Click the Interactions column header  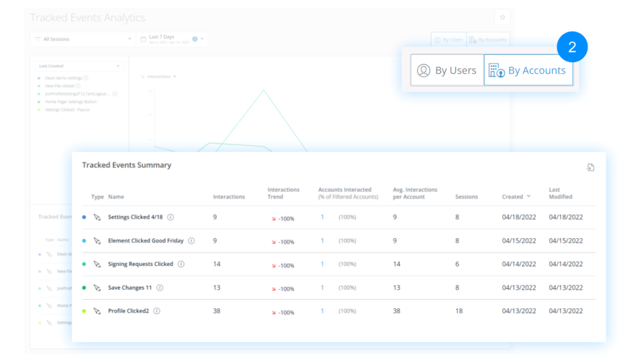(x=229, y=197)
